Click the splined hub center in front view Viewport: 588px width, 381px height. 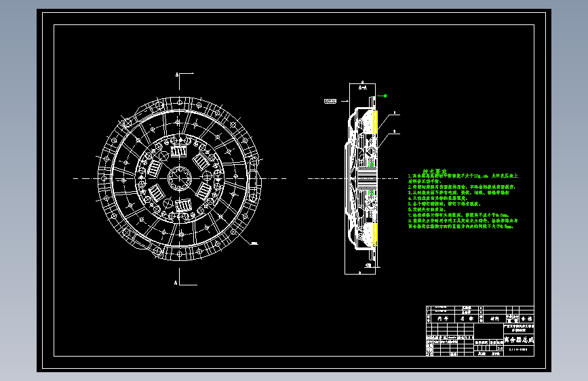point(179,178)
